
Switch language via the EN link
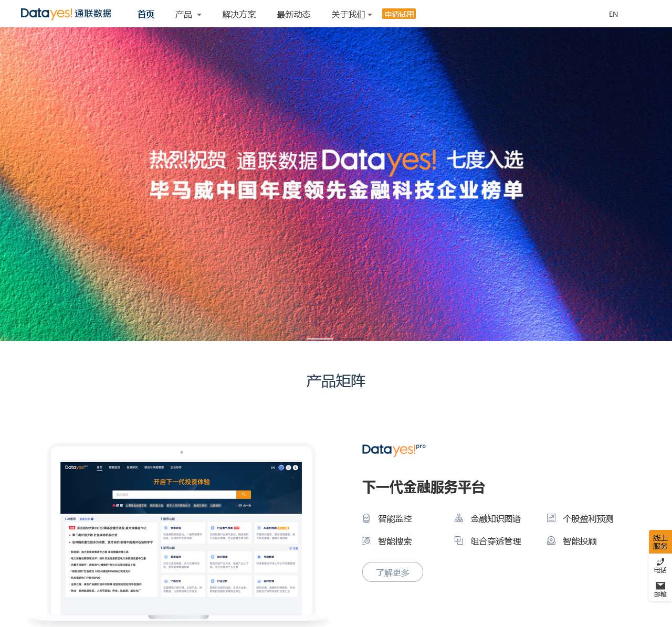tap(613, 14)
